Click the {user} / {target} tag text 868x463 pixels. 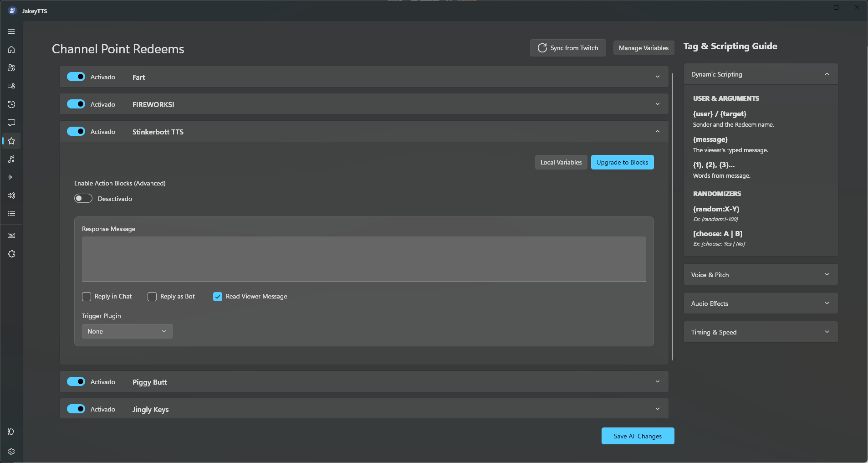[x=720, y=114]
